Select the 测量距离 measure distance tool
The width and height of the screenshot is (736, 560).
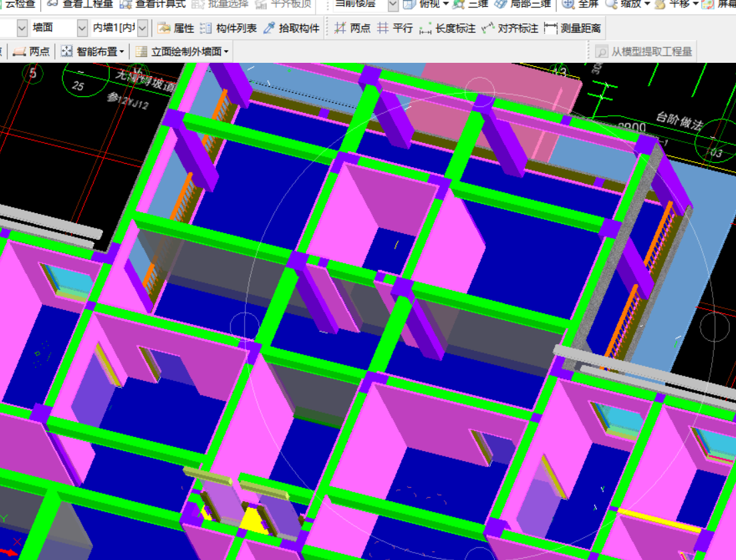click(572, 28)
